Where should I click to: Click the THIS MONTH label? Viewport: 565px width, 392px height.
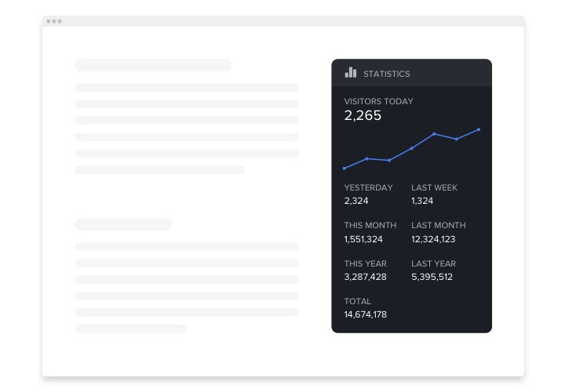click(370, 225)
